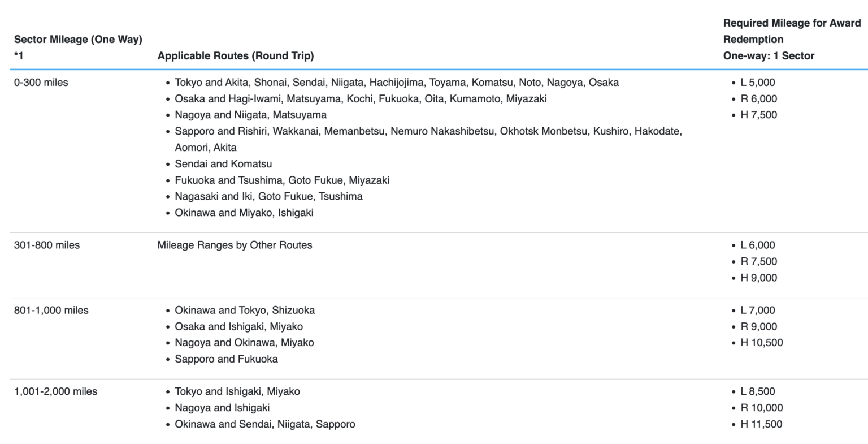This screenshot has width=868, height=444.
Task: Select the 301-800 miles row label
Action: 47,245
